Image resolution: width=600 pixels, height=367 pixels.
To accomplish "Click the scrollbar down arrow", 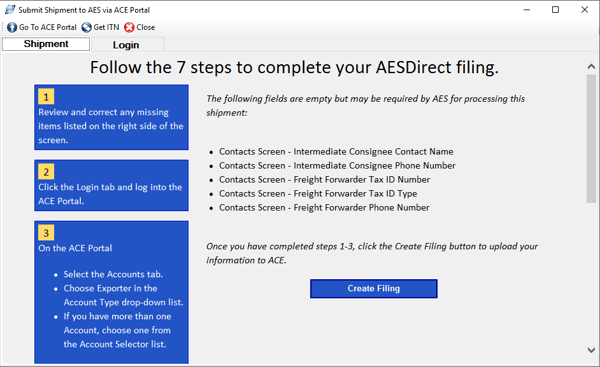I will pyautogui.click(x=591, y=350).
